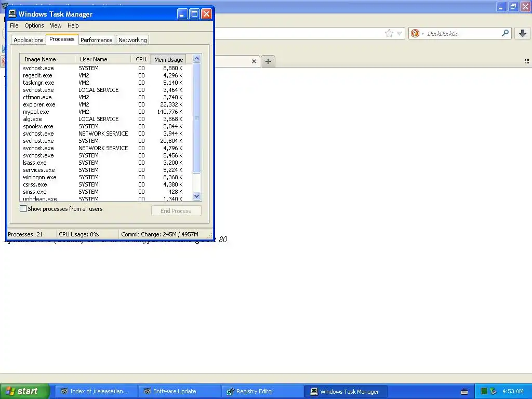Select svchost.exe row using 20,804 K memory
The width and height of the screenshot is (532, 399).
[x=106, y=141]
